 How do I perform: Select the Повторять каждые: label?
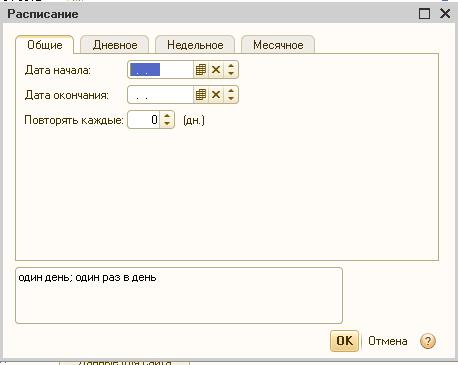coord(74,120)
